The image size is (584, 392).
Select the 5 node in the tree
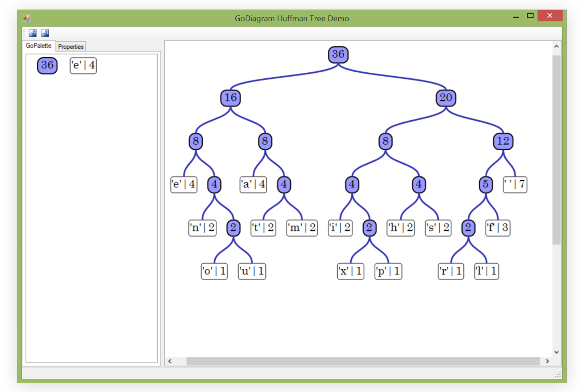(x=486, y=184)
